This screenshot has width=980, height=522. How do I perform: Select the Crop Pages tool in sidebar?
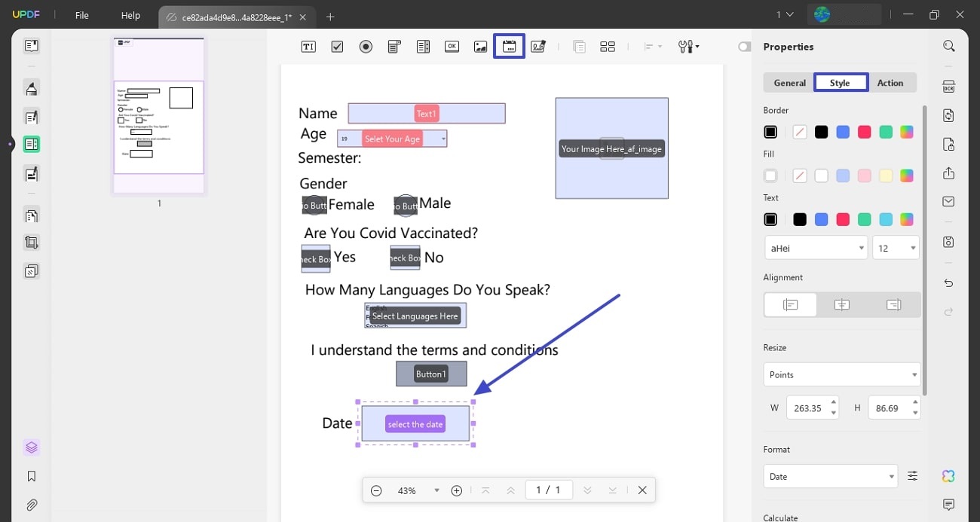[x=31, y=242]
